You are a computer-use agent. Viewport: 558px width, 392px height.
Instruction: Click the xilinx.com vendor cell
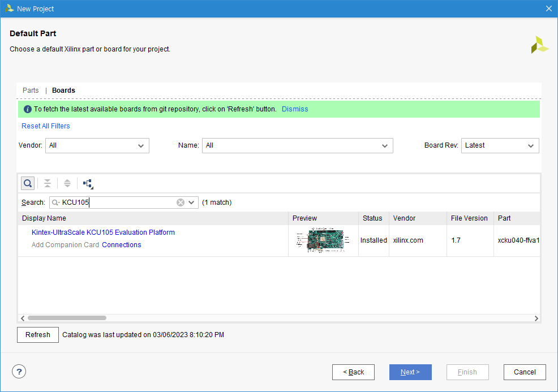[418, 240]
